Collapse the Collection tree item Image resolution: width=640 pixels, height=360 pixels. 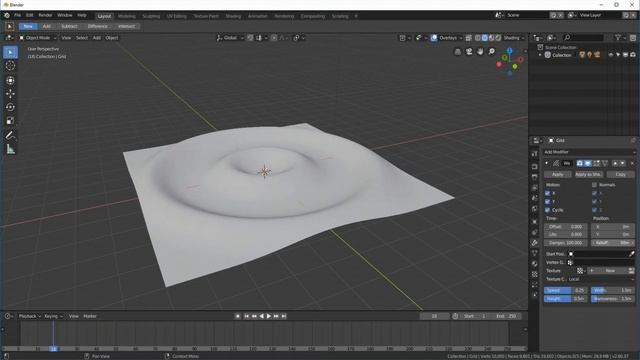coord(540,55)
